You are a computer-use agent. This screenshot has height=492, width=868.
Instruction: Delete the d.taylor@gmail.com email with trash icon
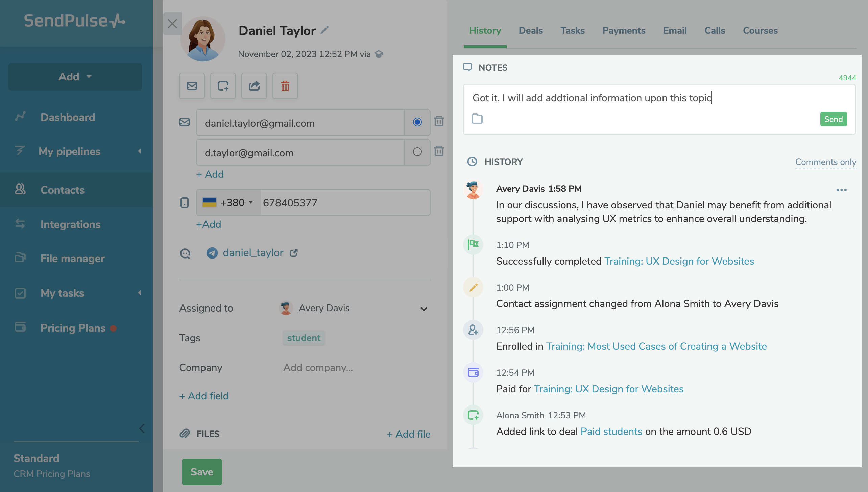coord(439,151)
